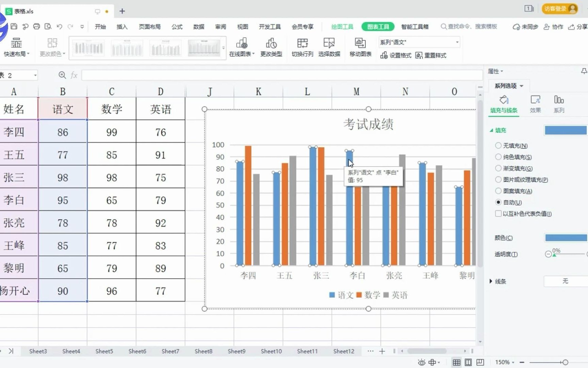This screenshot has height=368, width=588.
Task: Open the fill preset blue color swatch
Action: tap(566, 130)
